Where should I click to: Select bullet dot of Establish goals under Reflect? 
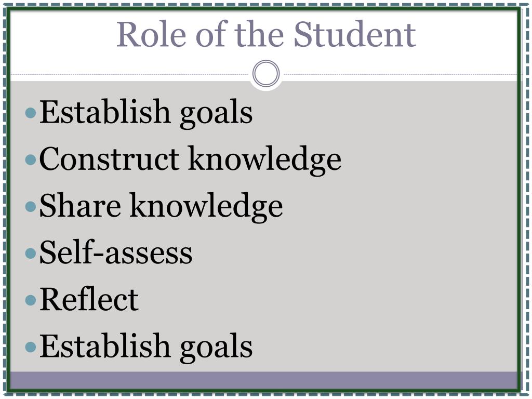click(31, 347)
